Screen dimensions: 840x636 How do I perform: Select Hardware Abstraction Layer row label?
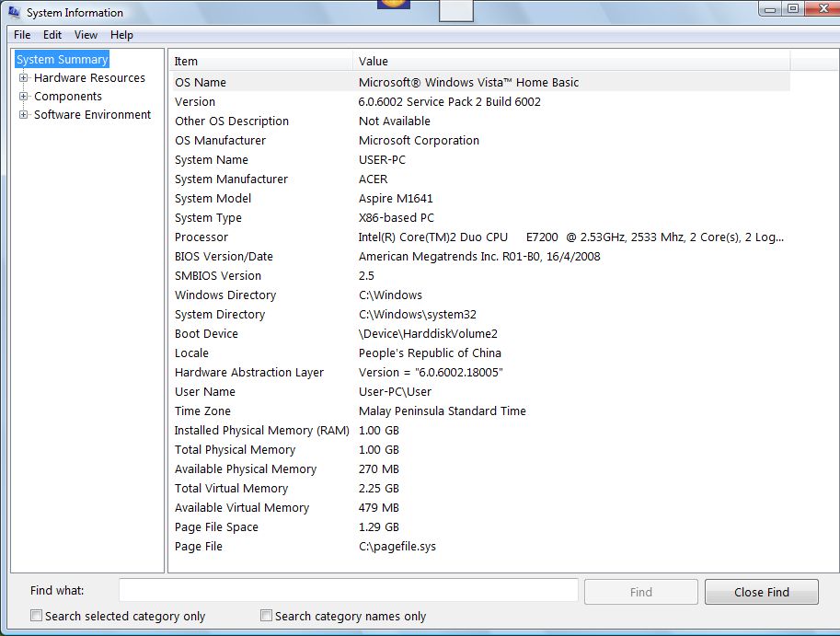click(x=249, y=372)
